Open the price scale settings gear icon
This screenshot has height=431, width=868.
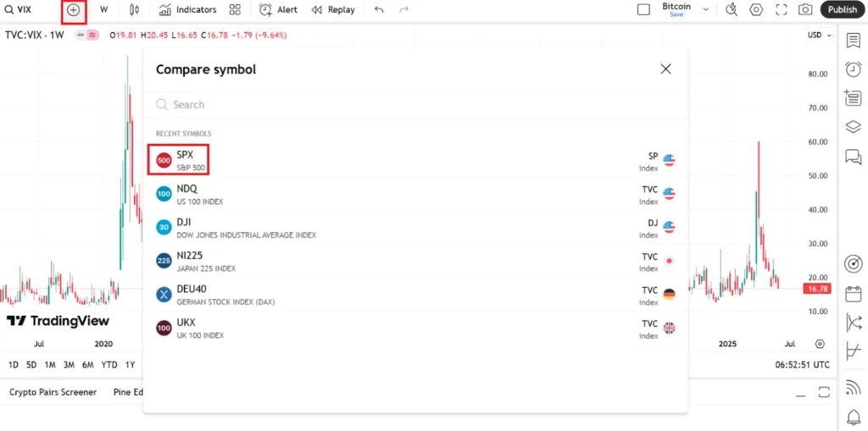click(x=820, y=344)
